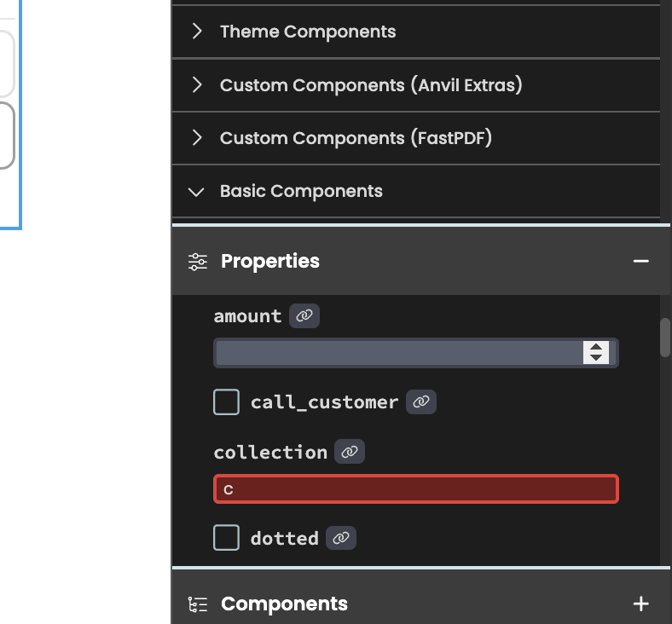Collapse the Properties panel with the minus icon
The width and height of the screenshot is (672, 624).
[x=641, y=261]
